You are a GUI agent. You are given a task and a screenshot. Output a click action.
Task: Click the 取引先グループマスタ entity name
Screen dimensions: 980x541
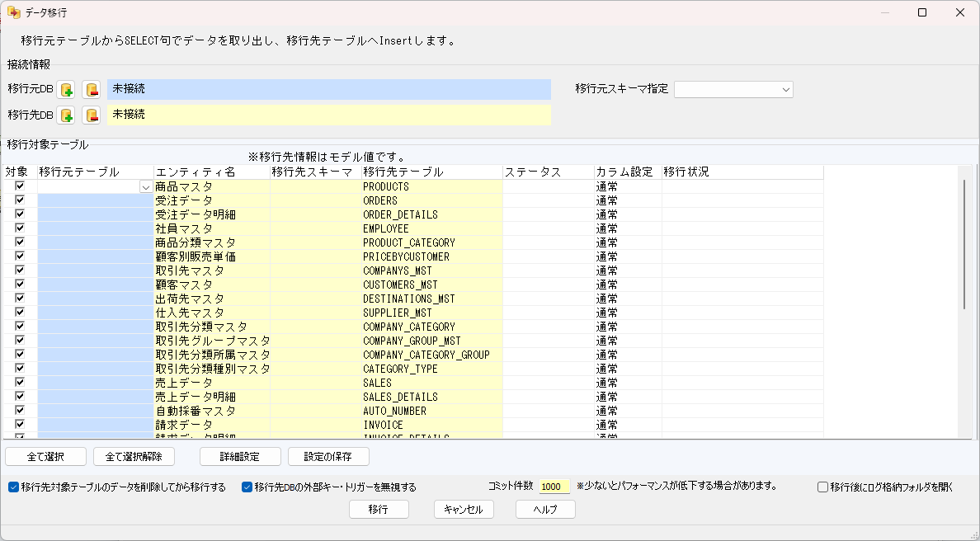pyautogui.click(x=213, y=341)
